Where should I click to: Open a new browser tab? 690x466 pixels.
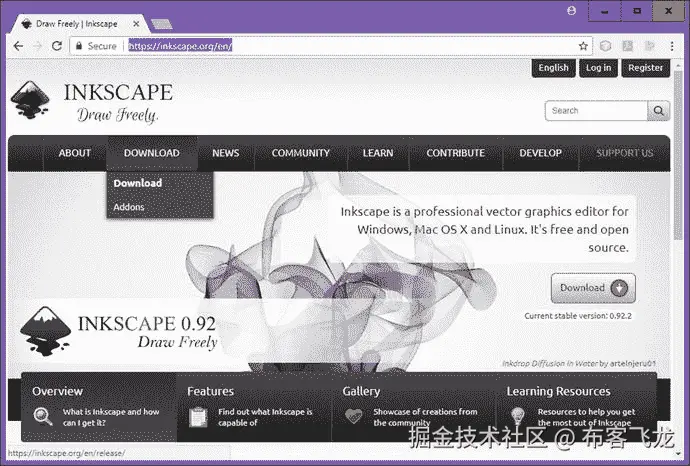tap(161, 24)
